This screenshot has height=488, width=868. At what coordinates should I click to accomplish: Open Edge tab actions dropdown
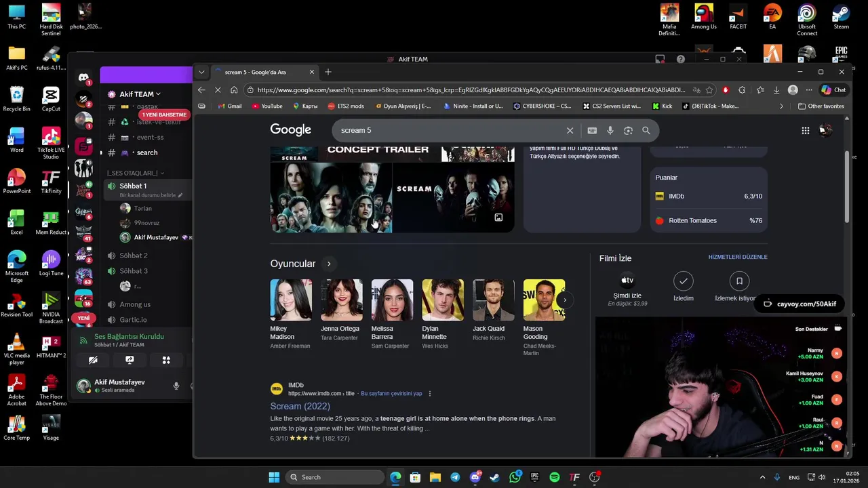(201, 72)
